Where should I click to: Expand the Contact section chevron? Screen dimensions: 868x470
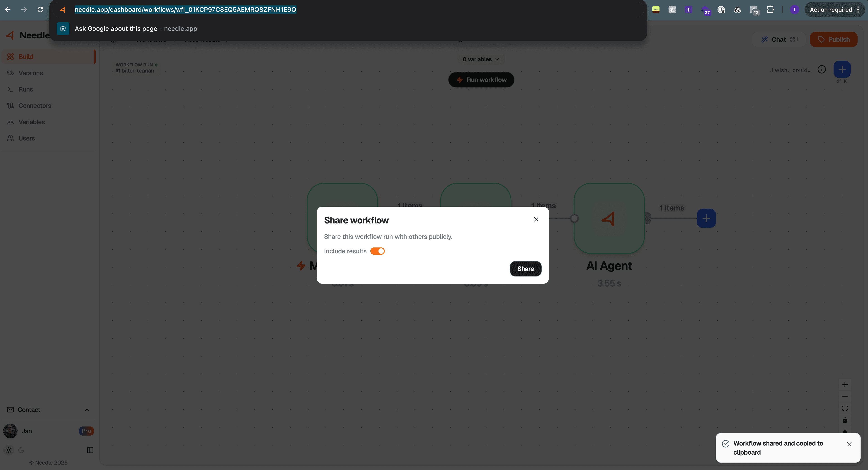pyautogui.click(x=87, y=410)
